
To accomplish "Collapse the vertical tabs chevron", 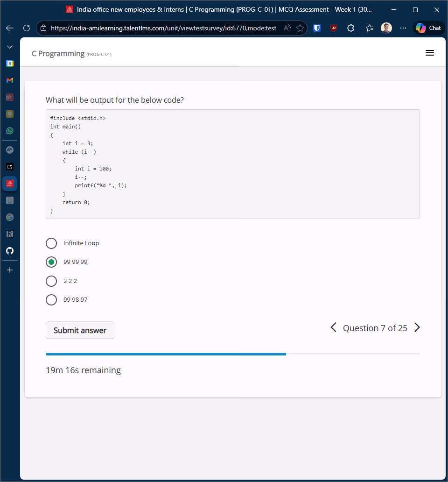I will [10, 47].
